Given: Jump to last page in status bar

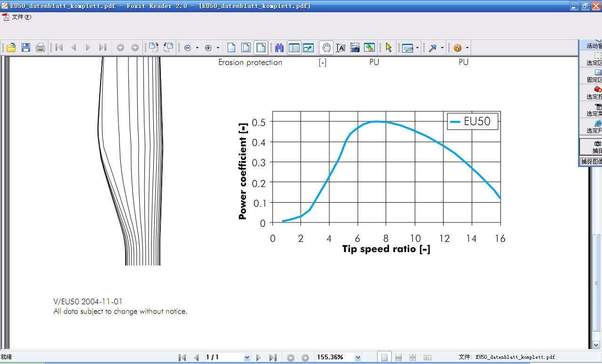Looking at the screenshot, I should click(272, 357).
